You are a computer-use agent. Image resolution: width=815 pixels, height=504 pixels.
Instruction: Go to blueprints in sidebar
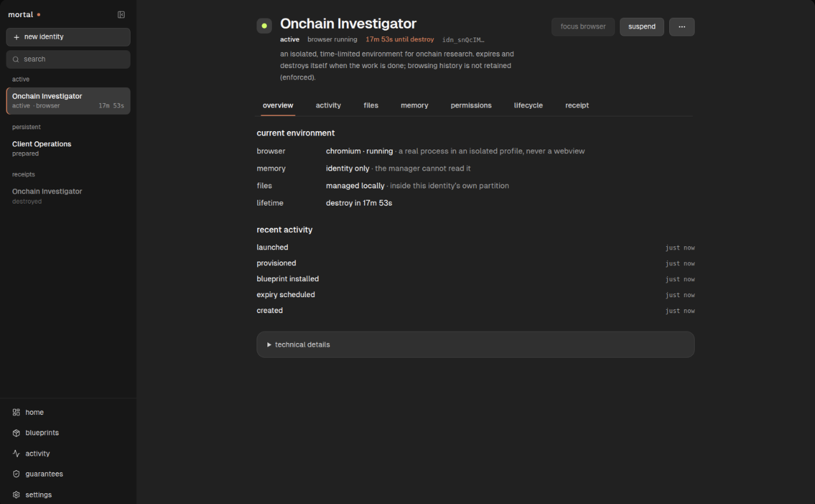(68, 433)
